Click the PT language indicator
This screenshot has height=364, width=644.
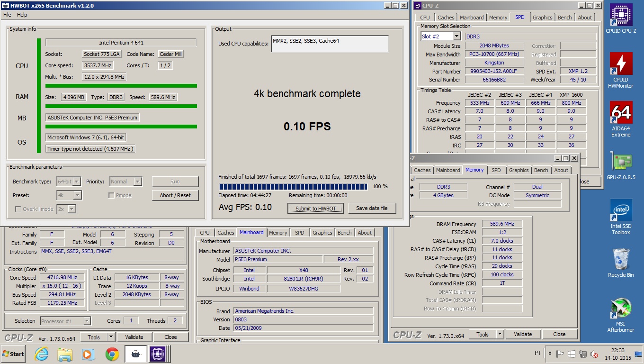tap(537, 354)
